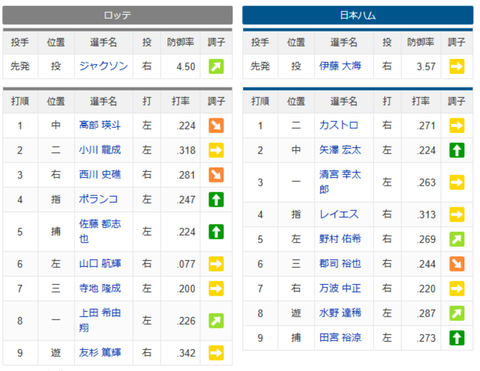Click the 防御率 header in ロッテ table
480x371 pixels.
tap(180, 42)
